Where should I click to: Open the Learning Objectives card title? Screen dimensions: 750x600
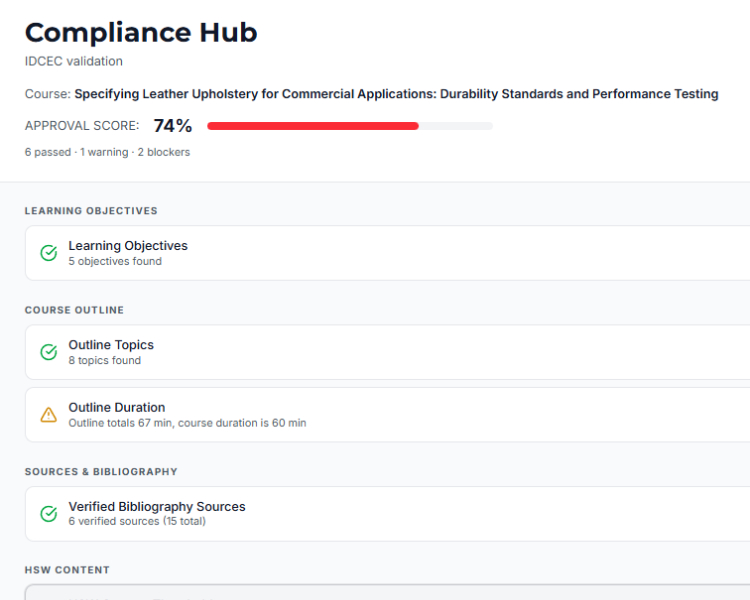coord(127,245)
